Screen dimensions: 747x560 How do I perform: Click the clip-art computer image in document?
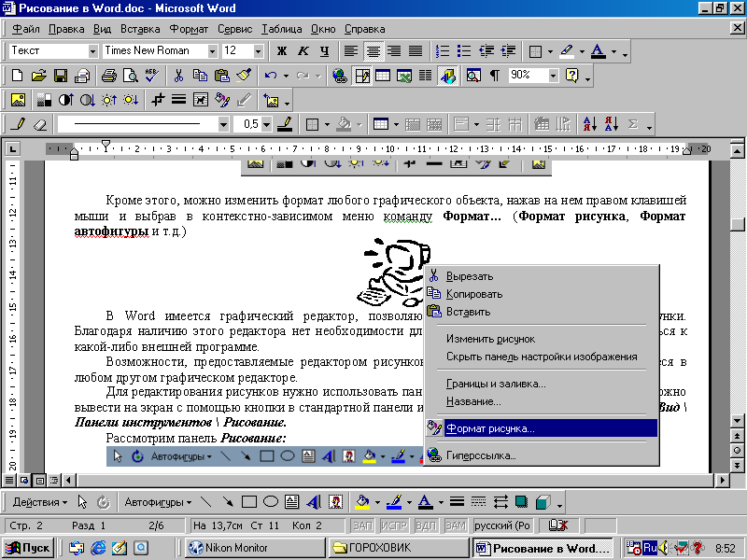tap(394, 273)
